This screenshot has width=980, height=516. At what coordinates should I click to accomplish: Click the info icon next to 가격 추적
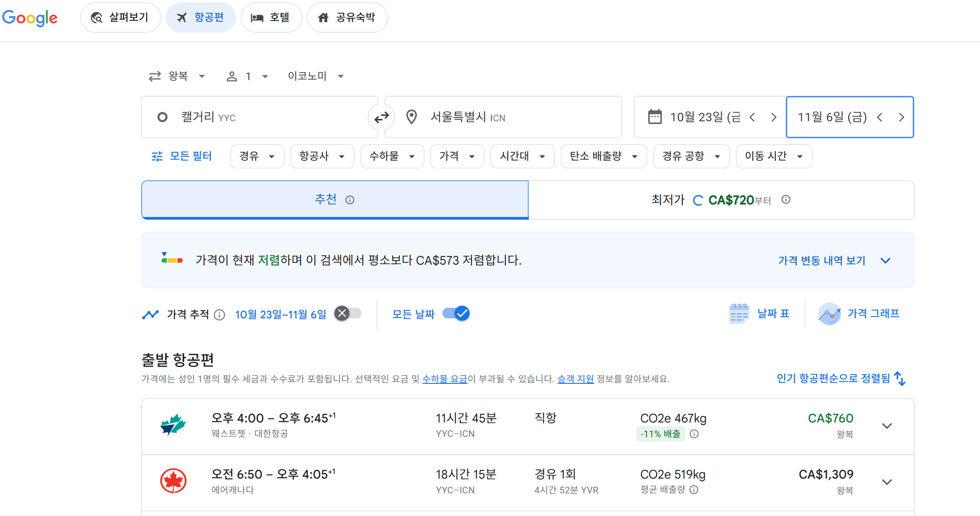pos(220,314)
